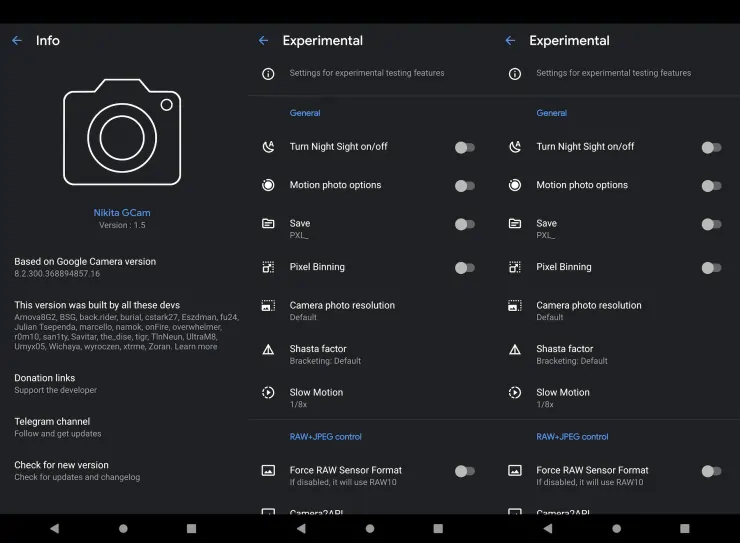Screen dimensions: 740x543
Task: Tap Android back button under Info screen
Action: 55,528
